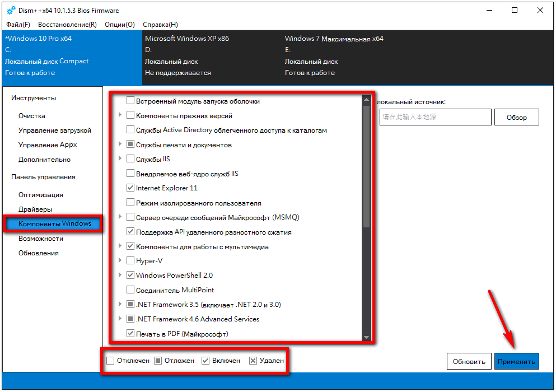Open the Файл(F) menu
The width and height of the screenshot is (556, 392).
coord(18,25)
